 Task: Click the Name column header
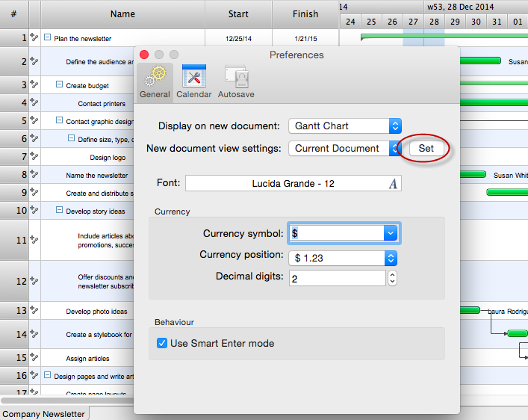122,14
